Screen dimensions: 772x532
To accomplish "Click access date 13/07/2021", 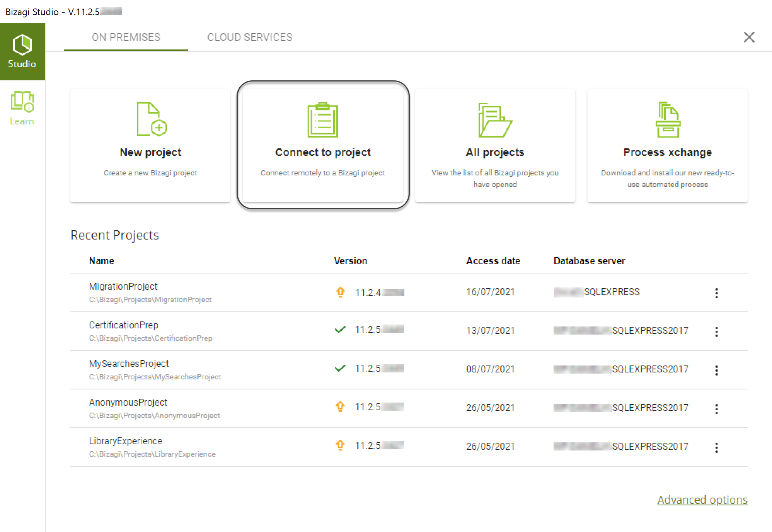I will (x=490, y=330).
